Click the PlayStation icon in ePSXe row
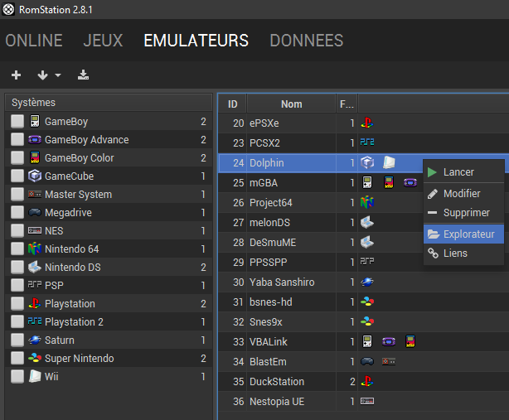 point(367,123)
